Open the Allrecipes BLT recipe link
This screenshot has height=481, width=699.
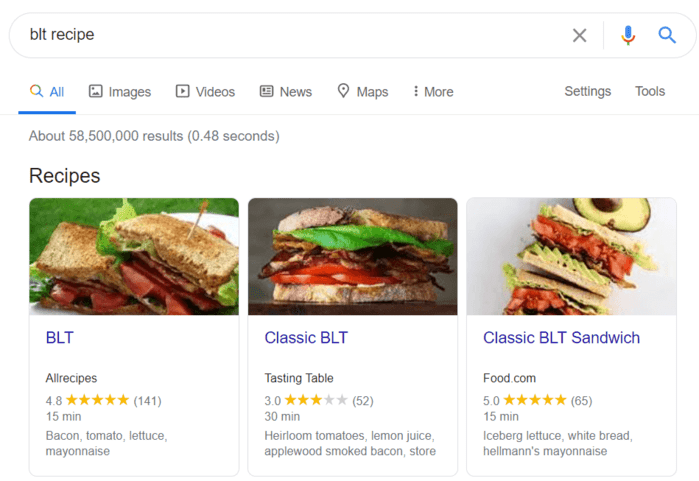tap(60, 338)
